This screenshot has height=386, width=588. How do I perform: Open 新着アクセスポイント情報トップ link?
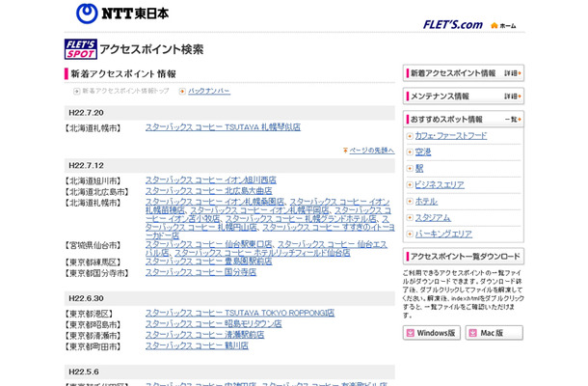coord(125,92)
